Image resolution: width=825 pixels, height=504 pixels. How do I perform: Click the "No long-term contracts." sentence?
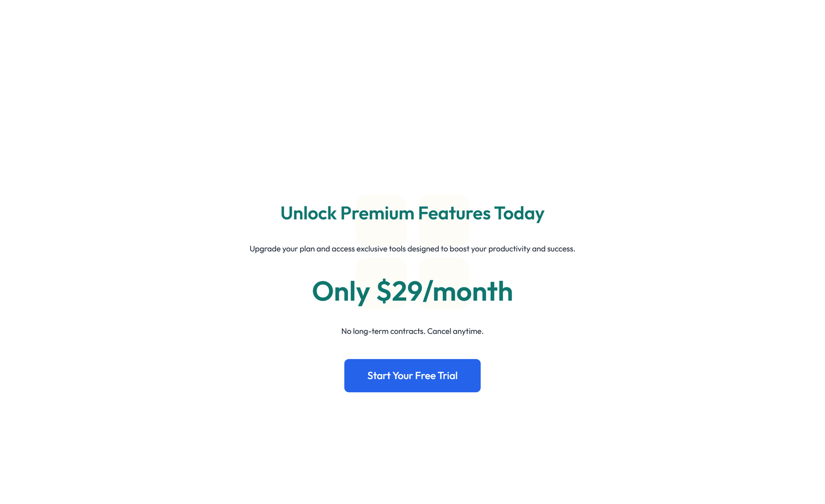coord(383,331)
